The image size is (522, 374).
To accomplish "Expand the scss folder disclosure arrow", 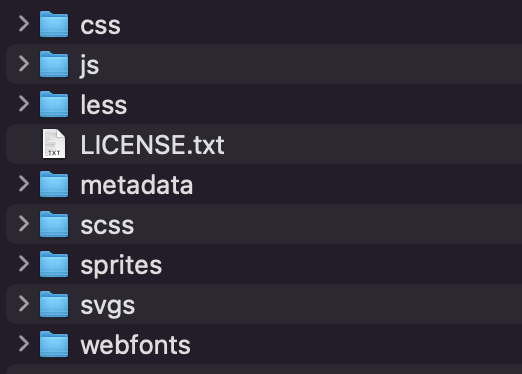I will tap(24, 224).
